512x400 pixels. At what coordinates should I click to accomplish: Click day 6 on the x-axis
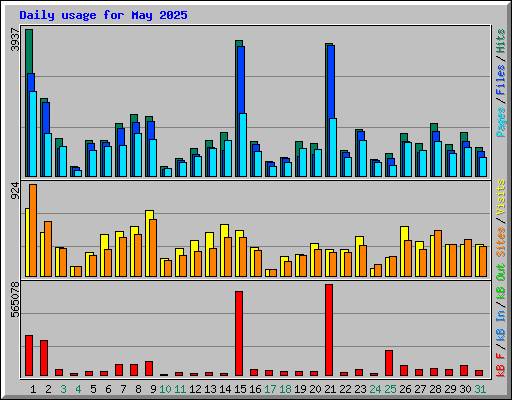click(x=108, y=389)
